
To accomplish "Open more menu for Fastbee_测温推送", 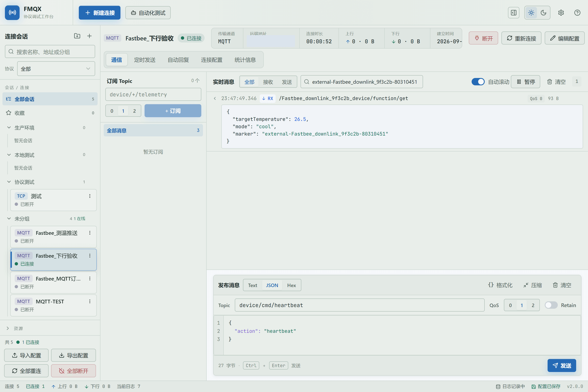I will point(90,233).
